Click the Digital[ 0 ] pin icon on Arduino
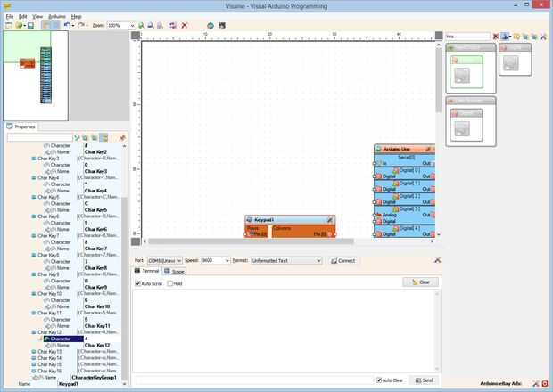The width and height of the screenshot is (553, 392). tap(396, 170)
